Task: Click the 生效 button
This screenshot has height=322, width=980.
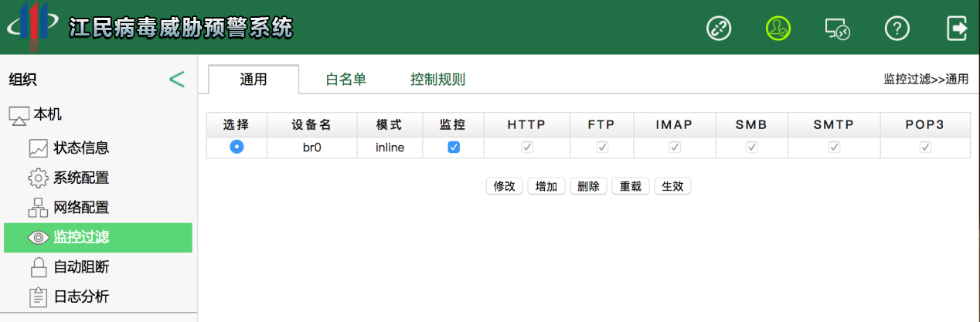Action: (x=672, y=186)
